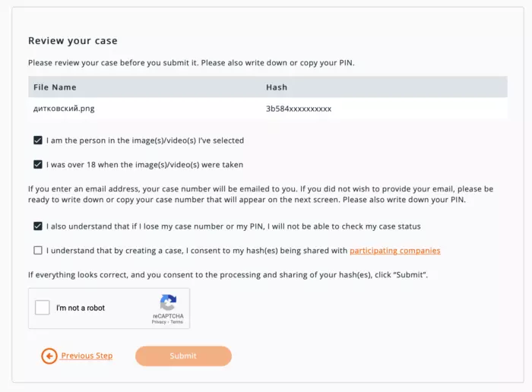Select the 3b584xxxxxxxxxx hash value
Screen dimensions: 532x392
coord(299,109)
